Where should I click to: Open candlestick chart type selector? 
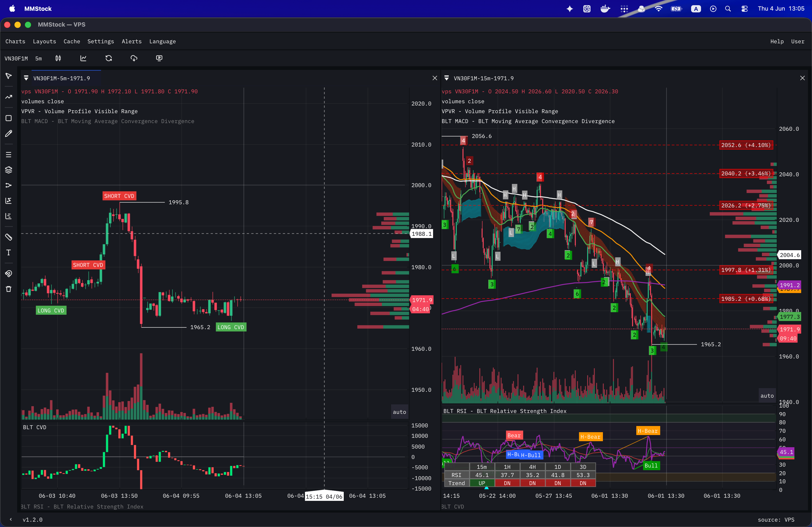pos(58,58)
